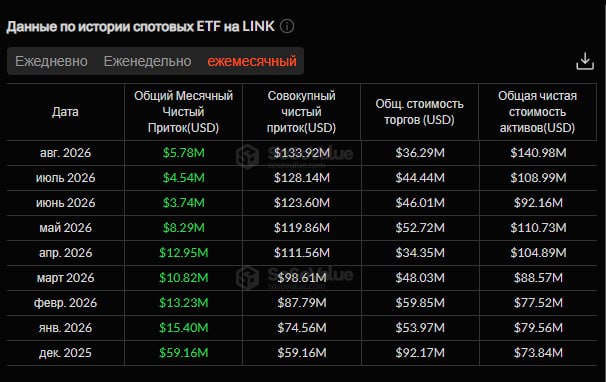606x382 pixels.
Task: Select the ежемесячный tab
Action: pos(252,61)
